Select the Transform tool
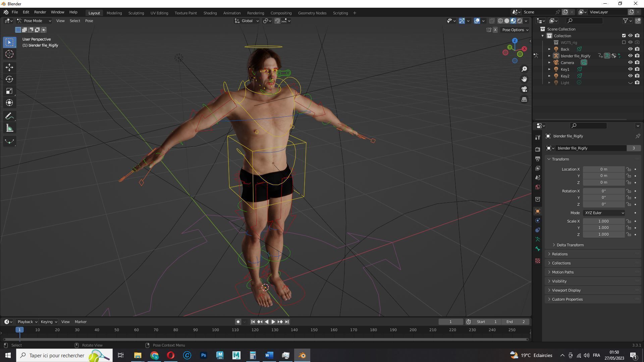The image size is (644, 362). (9, 103)
